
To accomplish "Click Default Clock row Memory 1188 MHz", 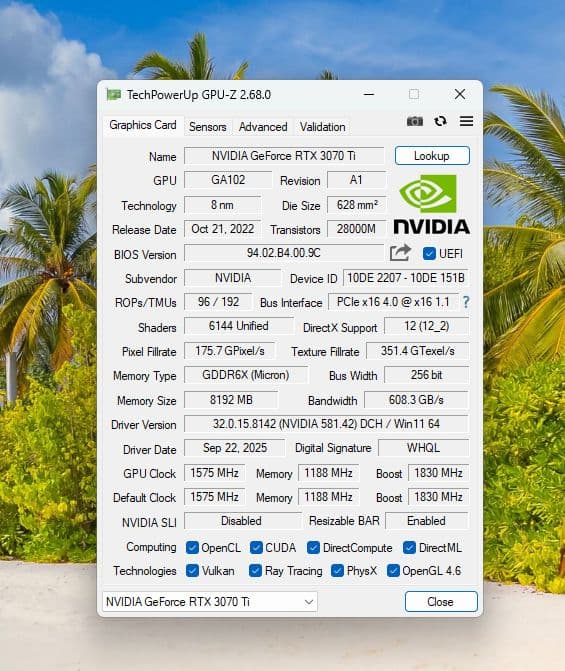I will [x=328, y=497].
